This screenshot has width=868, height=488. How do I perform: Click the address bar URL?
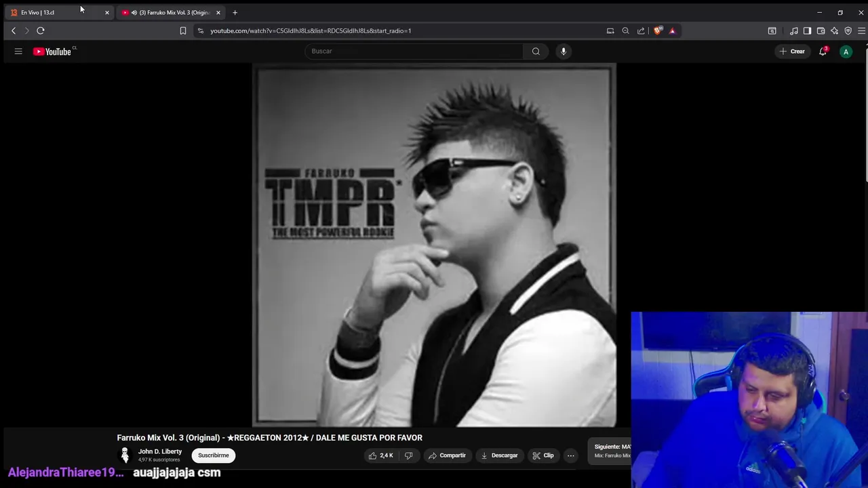(x=311, y=30)
